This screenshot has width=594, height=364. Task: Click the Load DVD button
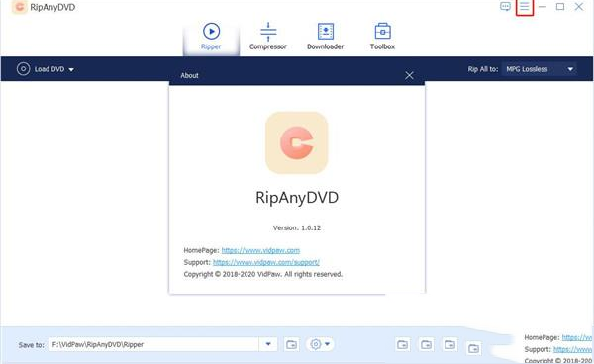click(x=45, y=69)
